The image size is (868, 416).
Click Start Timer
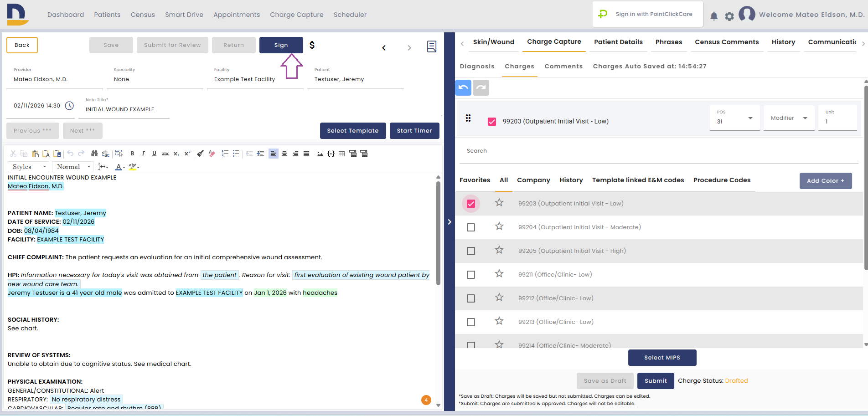tap(414, 131)
